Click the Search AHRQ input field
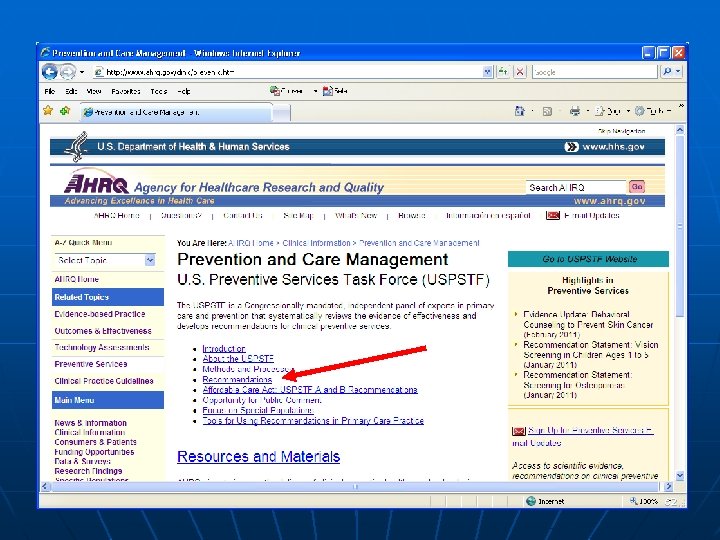 (576, 187)
